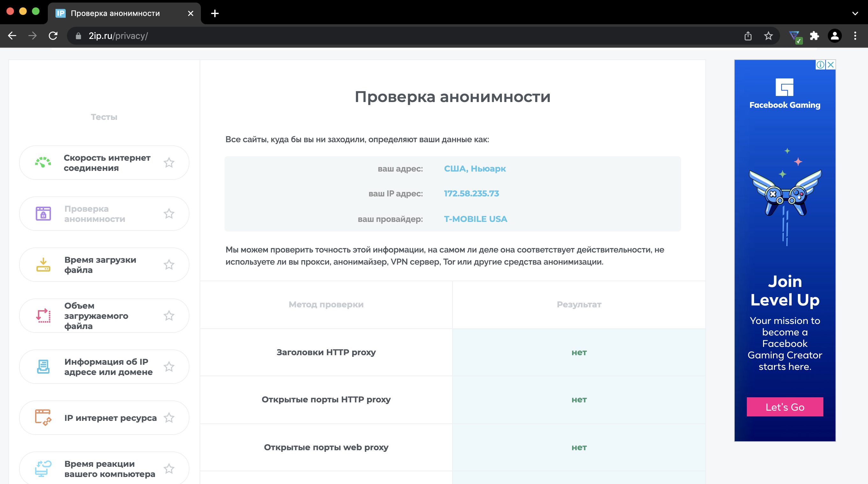Click the speedometer icon for internet speed test
Image resolution: width=868 pixels, height=484 pixels.
click(x=43, y=163)
